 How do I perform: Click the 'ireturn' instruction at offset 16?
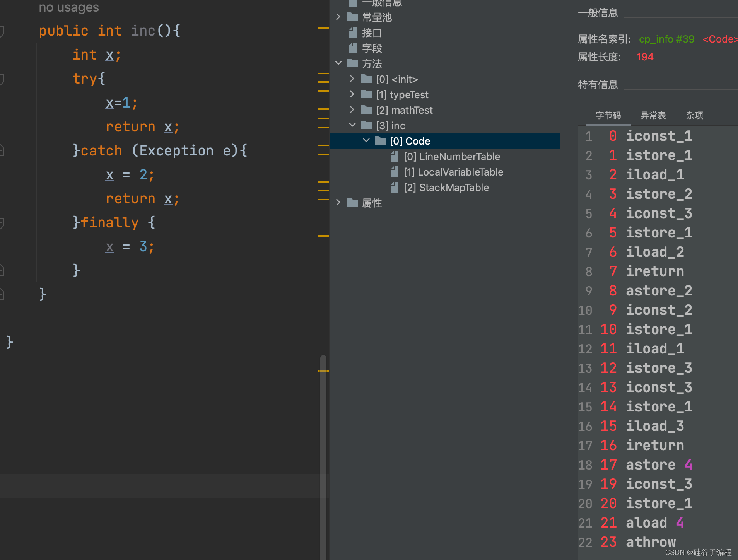(655, 445)
